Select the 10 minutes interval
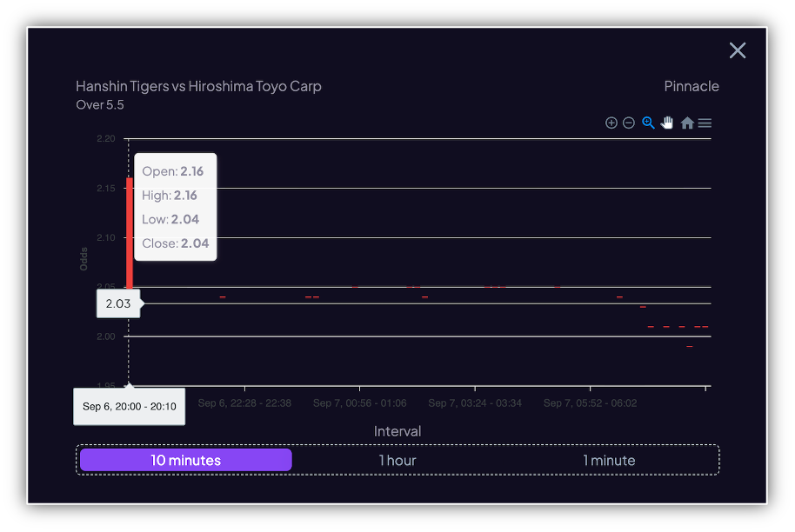 [184, 460]
